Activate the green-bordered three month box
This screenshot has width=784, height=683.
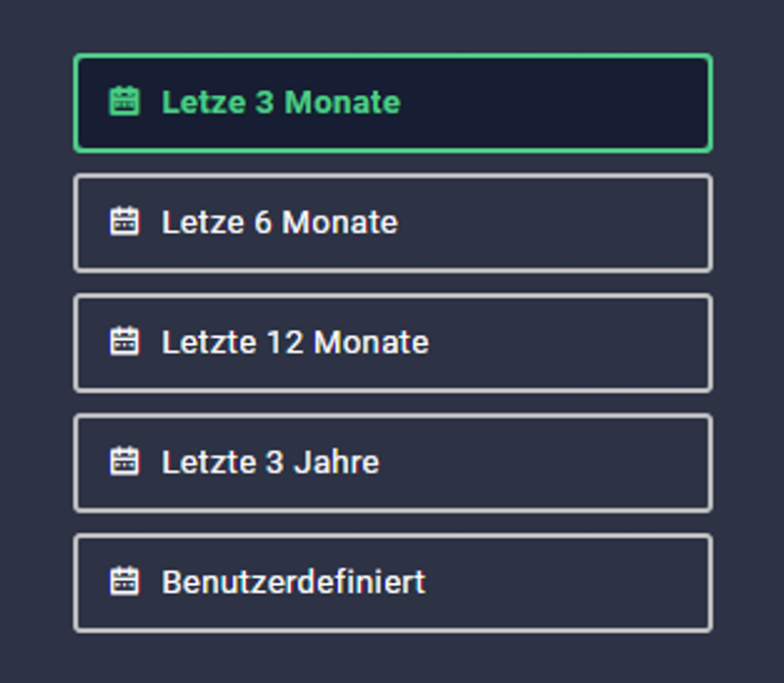[393, 103]
